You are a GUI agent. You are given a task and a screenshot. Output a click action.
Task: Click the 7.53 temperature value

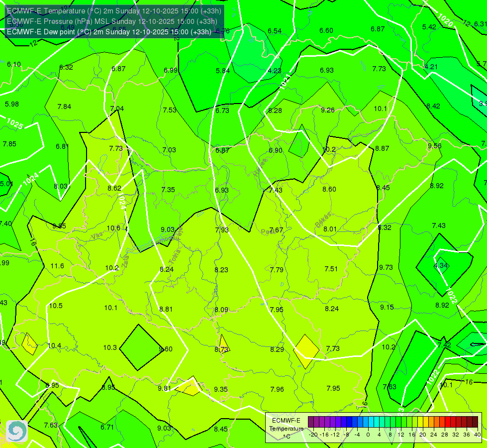(170, 110)
